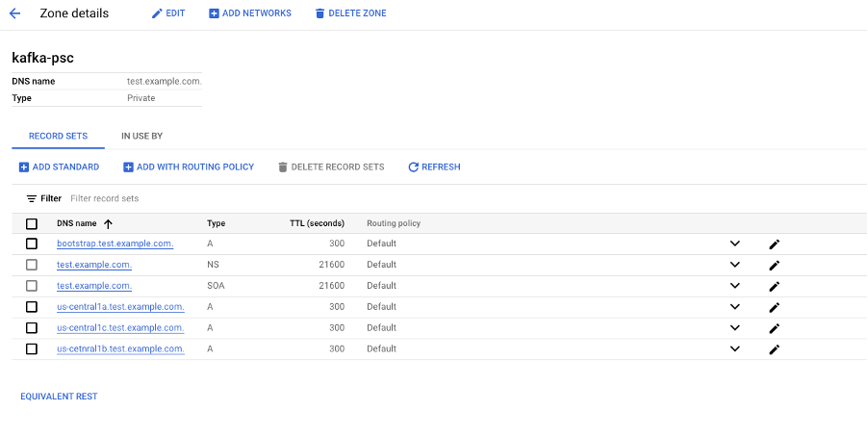868x437 pixels.
Task: Click the back arrow beside Zone details
Action: pyautogui.click(x=14, y=13)
